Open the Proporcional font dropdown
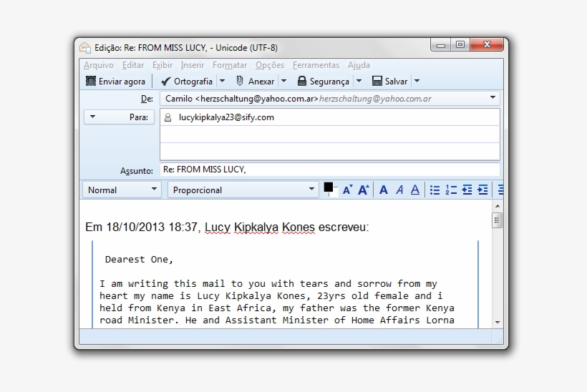Screen dimensions: 587x392 click(243, 190)
